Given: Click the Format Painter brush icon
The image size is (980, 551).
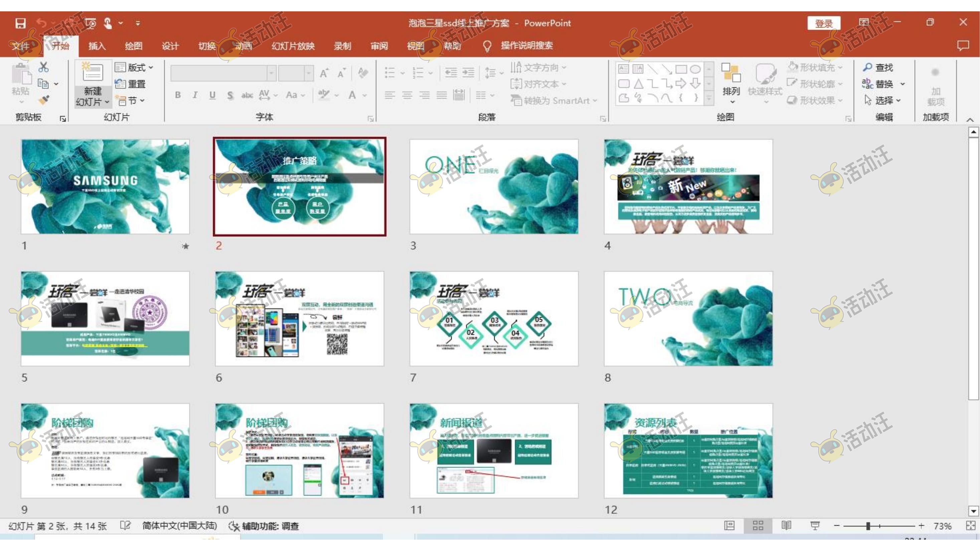Looking at the screenshot, I should click(44, 100).
